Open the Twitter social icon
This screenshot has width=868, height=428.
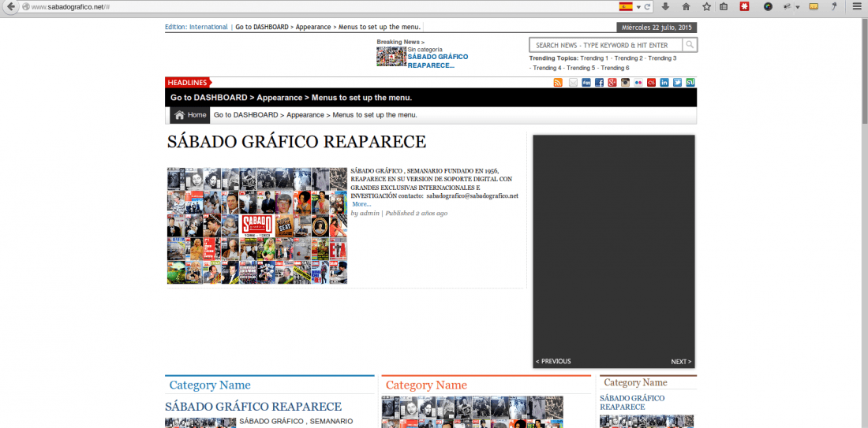(677, 83)
